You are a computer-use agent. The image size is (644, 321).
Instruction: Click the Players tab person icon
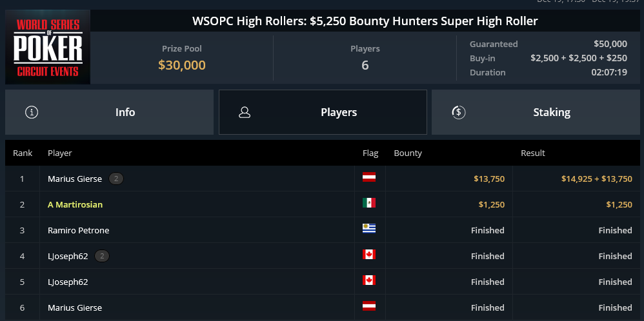point(245,112)
